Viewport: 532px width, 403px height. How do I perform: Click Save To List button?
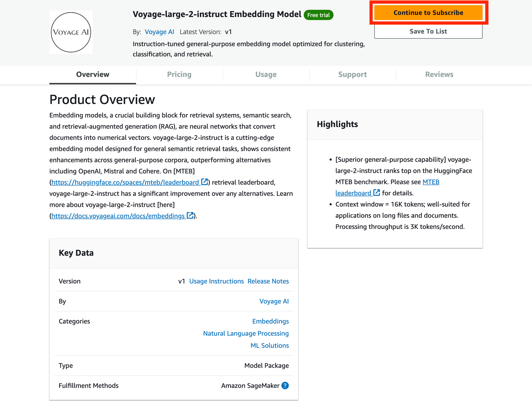pos(428,31)
